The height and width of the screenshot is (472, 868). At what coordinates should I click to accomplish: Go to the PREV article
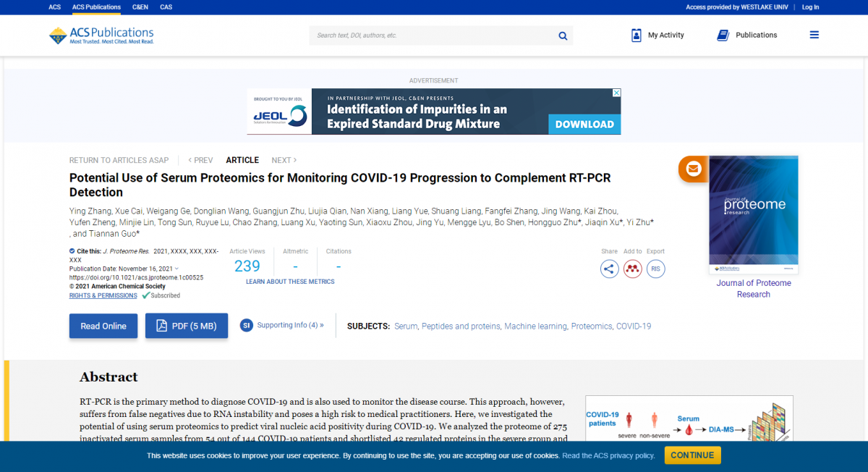200,160
